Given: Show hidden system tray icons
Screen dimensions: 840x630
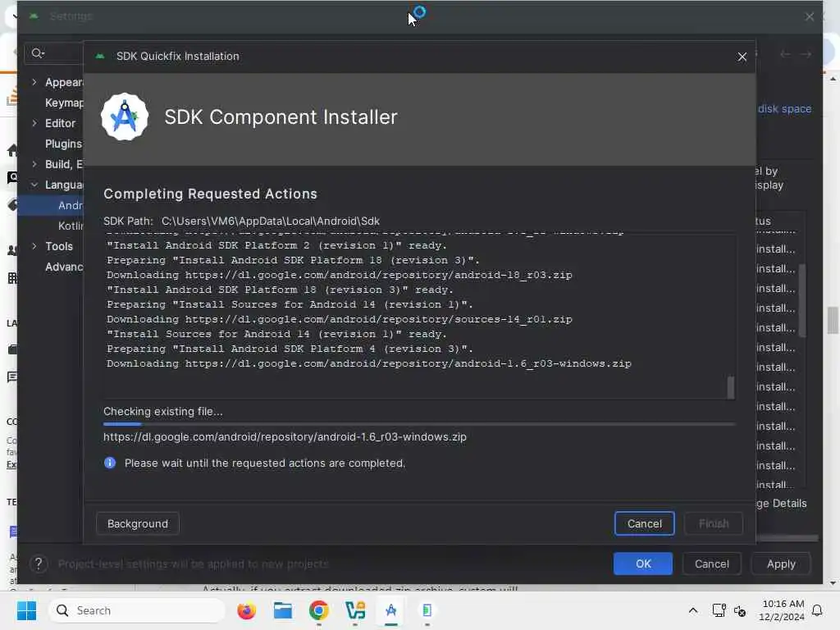Looking at the screenshot, I should pos(692,610).
